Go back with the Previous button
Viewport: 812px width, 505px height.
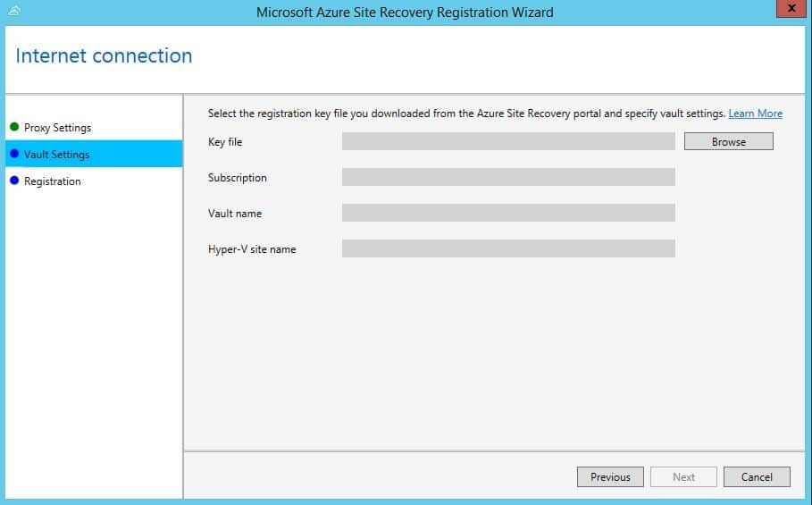point(610,477)
